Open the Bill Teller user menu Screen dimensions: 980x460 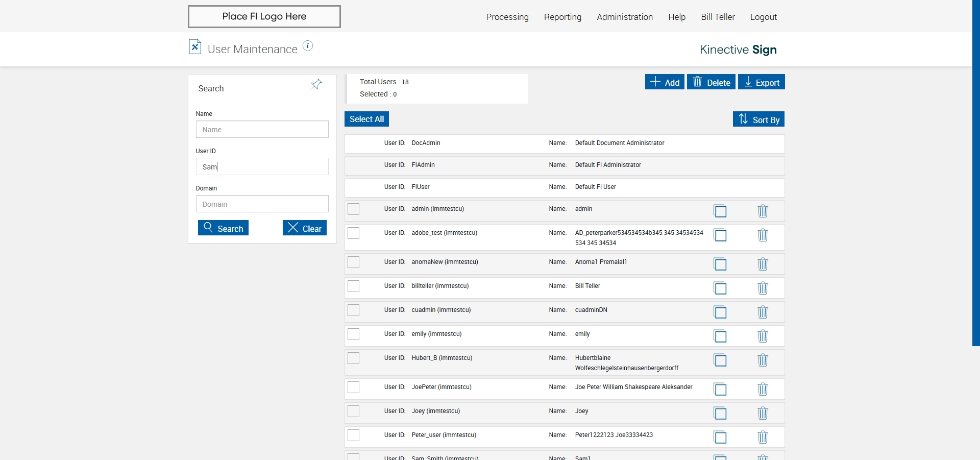point(718,17)
